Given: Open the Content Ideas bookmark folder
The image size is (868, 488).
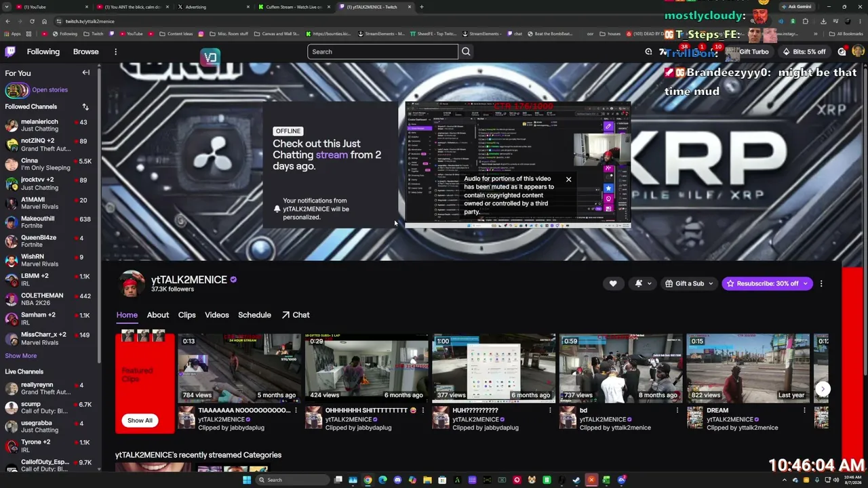Looking at the screenshot, I should coord(176,33).
